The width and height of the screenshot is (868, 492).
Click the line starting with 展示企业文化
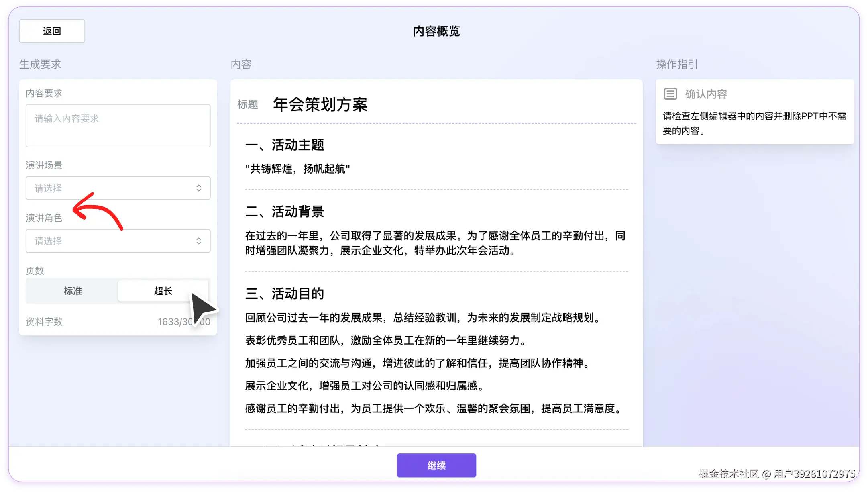365,386
